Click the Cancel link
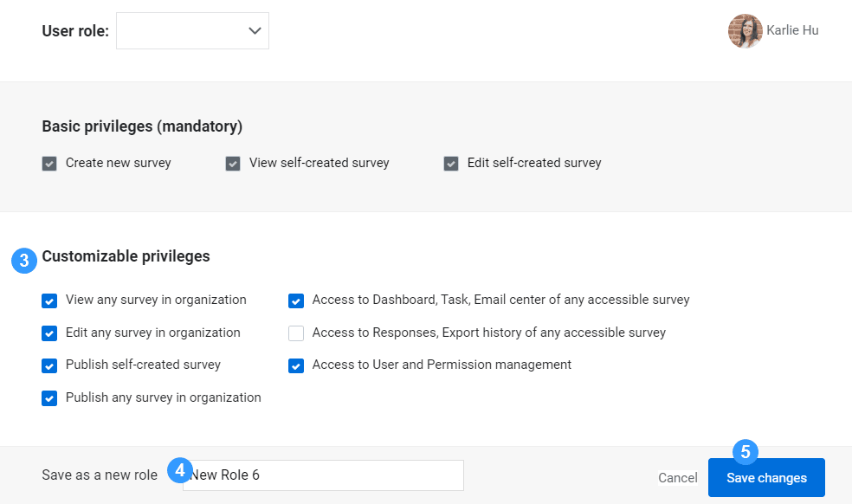 pyautogui.click(x=678, y=478)
